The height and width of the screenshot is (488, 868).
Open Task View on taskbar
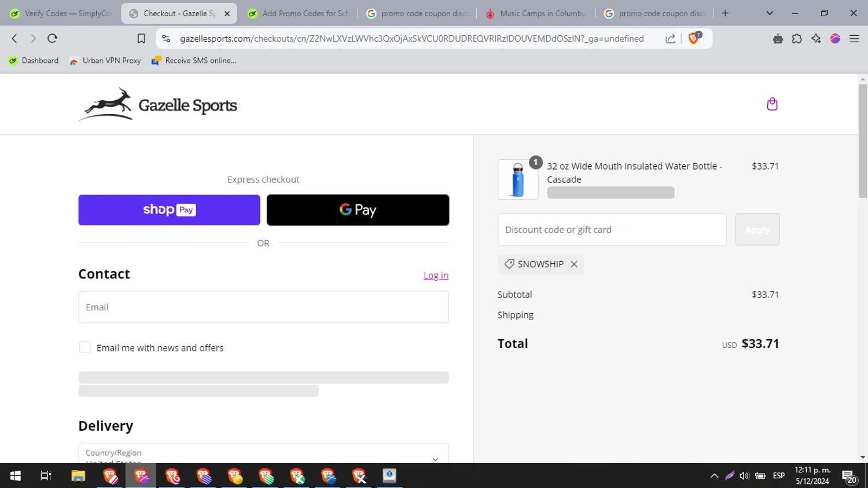[46, 476]
